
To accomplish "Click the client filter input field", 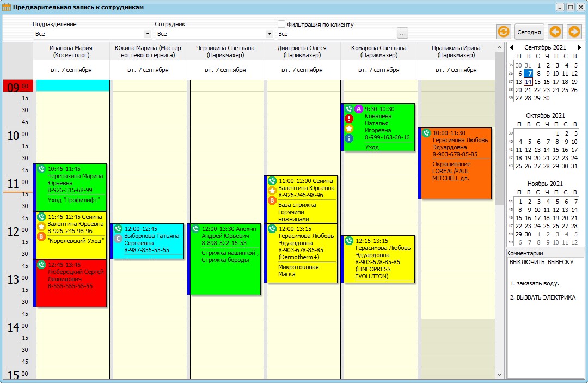I will tap(336, 34).
